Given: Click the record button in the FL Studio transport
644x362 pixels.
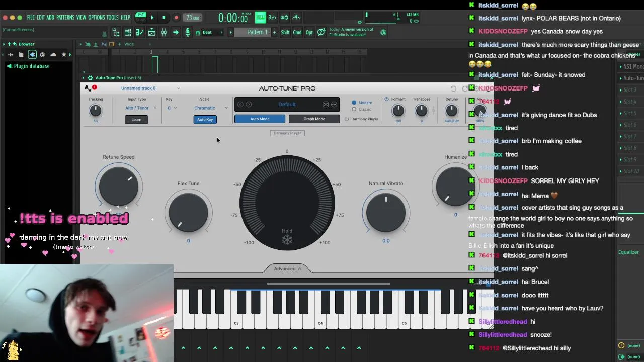Looking at the screenshot, I should click(176, 18).
